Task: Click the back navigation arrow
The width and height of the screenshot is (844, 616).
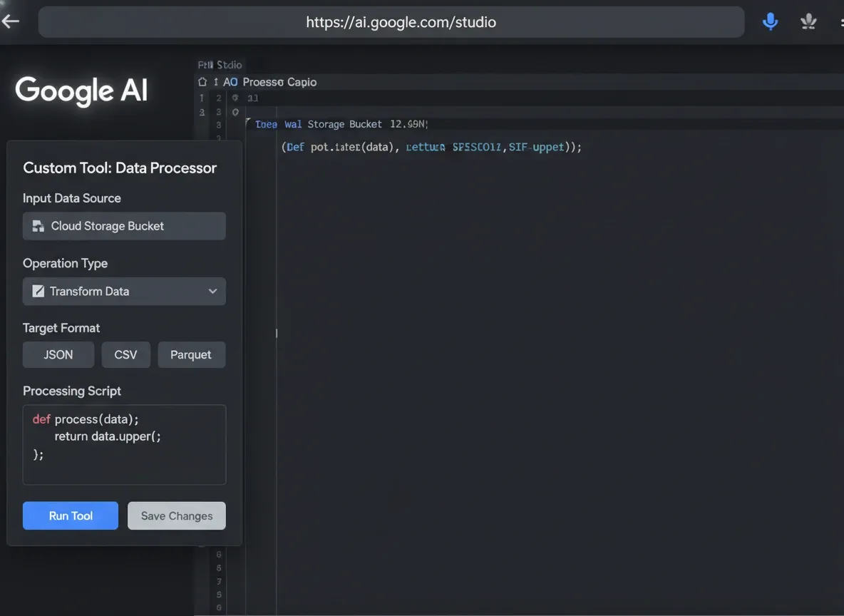Action: coord(10,21)
